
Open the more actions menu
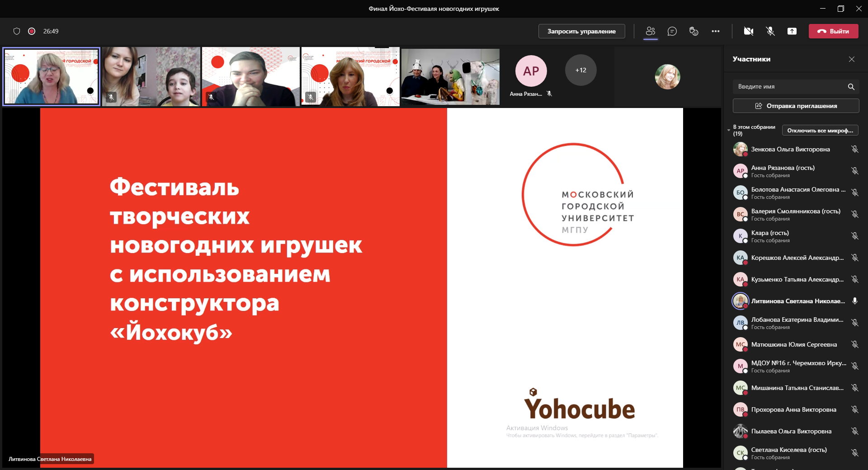point(716,31)
